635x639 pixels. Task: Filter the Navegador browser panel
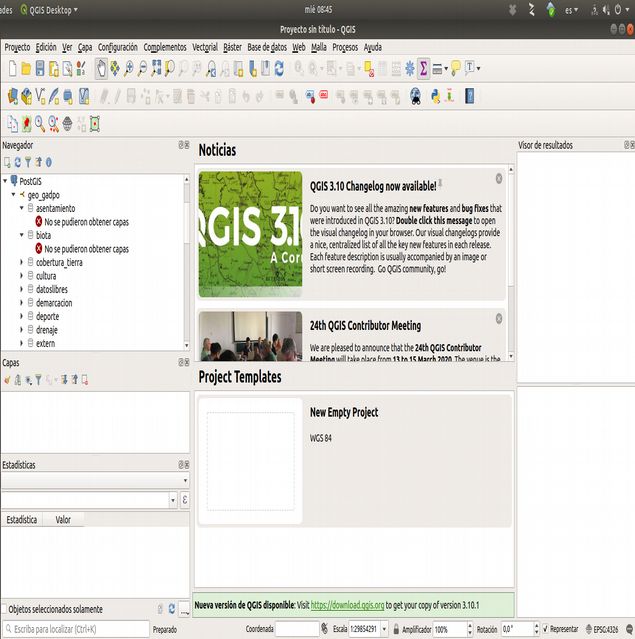click(28, 162)
